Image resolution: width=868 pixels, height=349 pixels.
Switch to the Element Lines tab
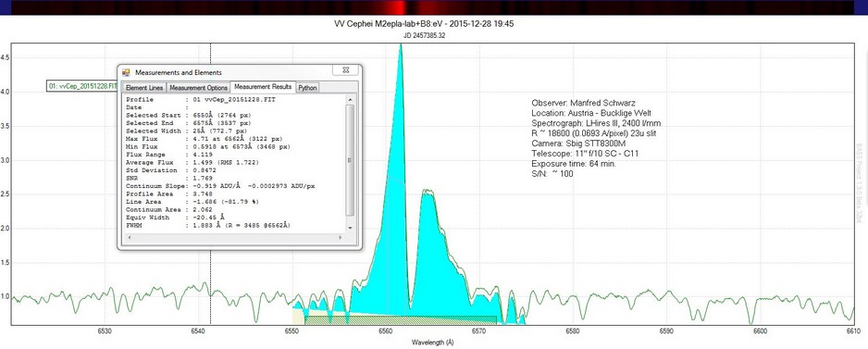pyautogui.click(x=144, y=88)
